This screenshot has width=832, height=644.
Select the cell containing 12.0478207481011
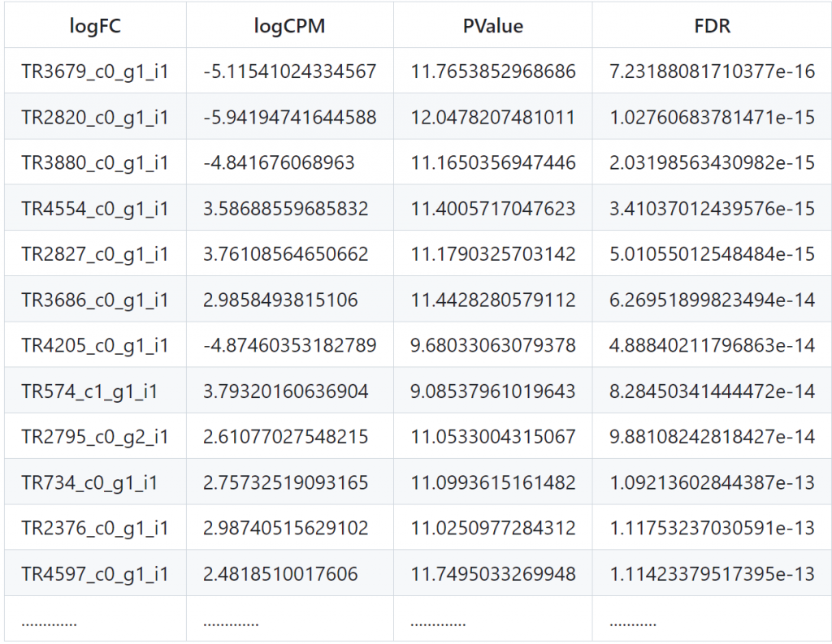pyautogui.click(x=492, y=117)
